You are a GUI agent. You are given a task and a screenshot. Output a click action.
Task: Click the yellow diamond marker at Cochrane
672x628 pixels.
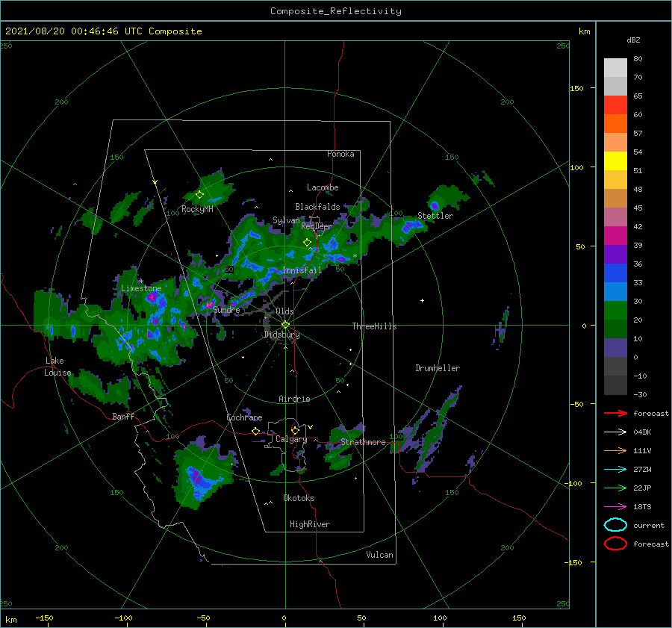point(255,431)
